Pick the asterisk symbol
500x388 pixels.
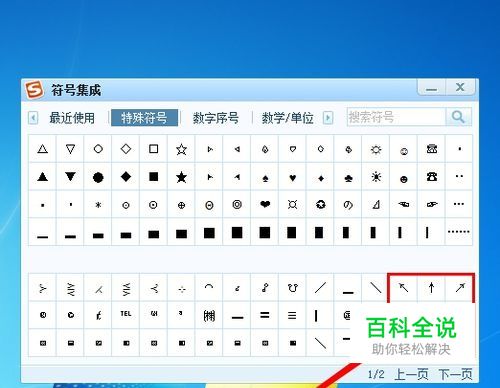(98, 205)
